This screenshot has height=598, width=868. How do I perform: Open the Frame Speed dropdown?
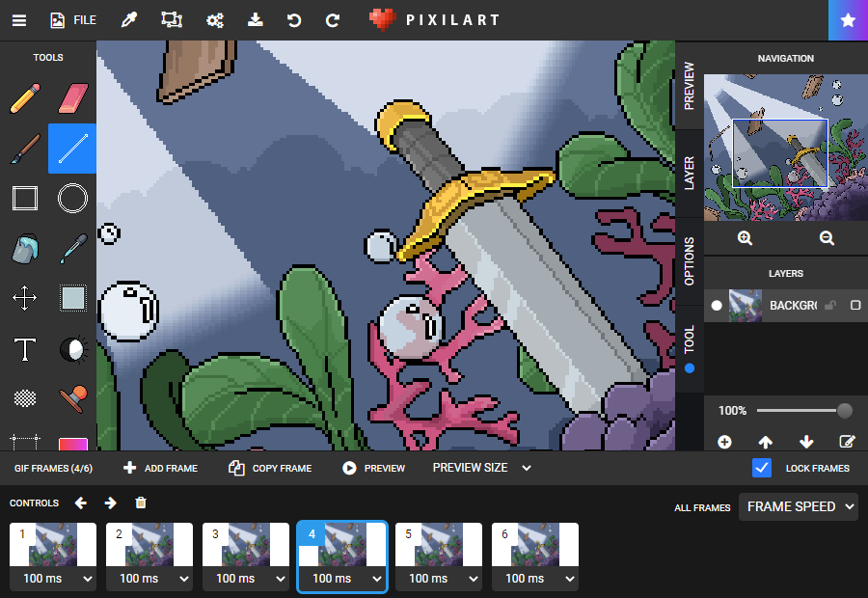tap(798, 506)
